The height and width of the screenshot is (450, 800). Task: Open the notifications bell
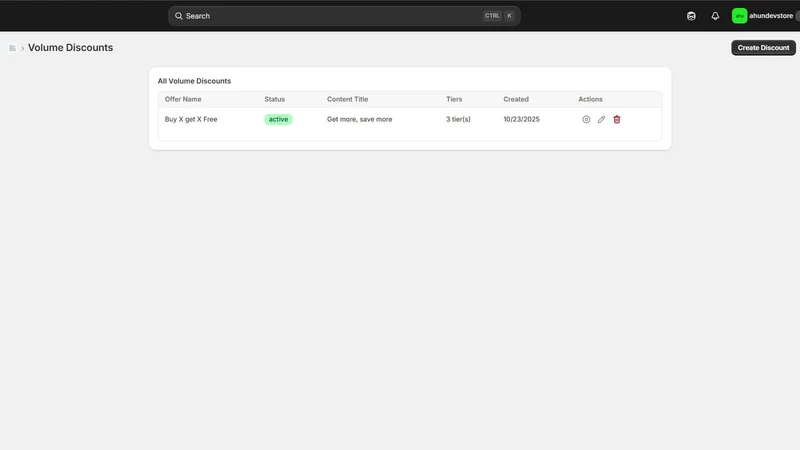click(x=715, y=16)
